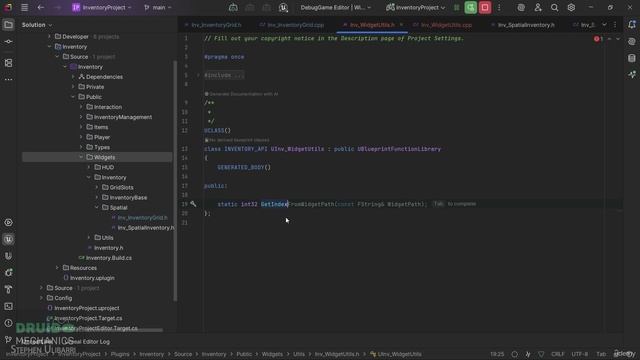This screenshot has height=360, width=640.
Task: Expand the collapsed #include region
Action: 198,75
